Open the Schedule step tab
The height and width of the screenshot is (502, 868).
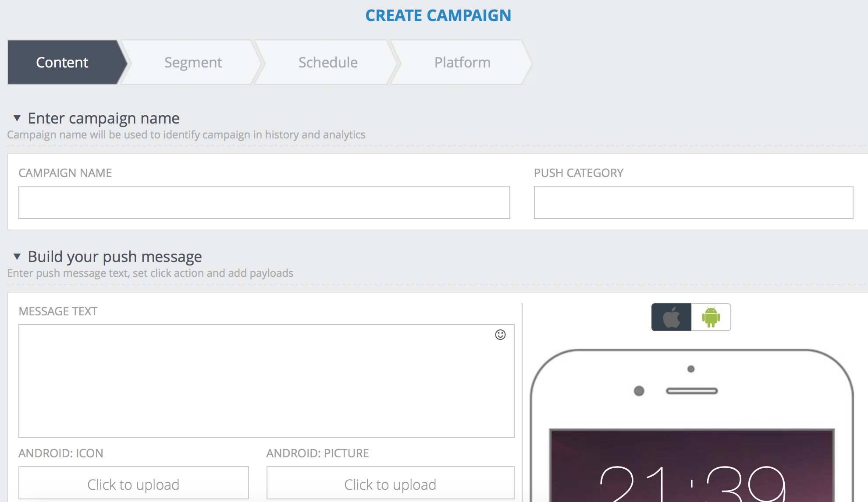coord(328,63)
